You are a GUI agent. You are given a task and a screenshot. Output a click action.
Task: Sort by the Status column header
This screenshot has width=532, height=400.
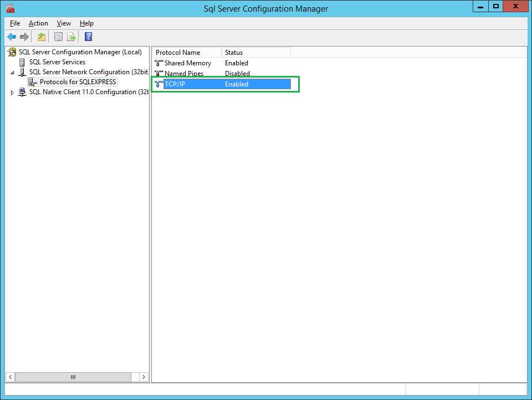pos(256,53)
